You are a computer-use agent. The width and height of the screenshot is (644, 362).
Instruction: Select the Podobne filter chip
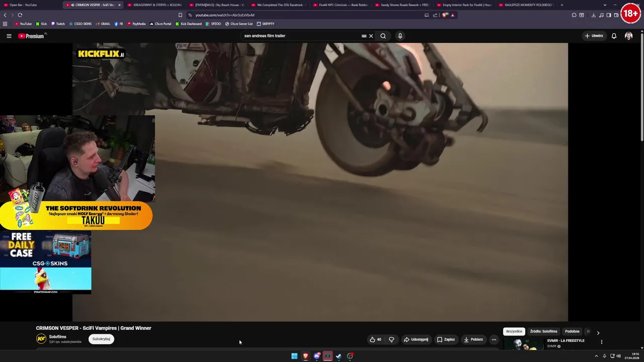572,331
